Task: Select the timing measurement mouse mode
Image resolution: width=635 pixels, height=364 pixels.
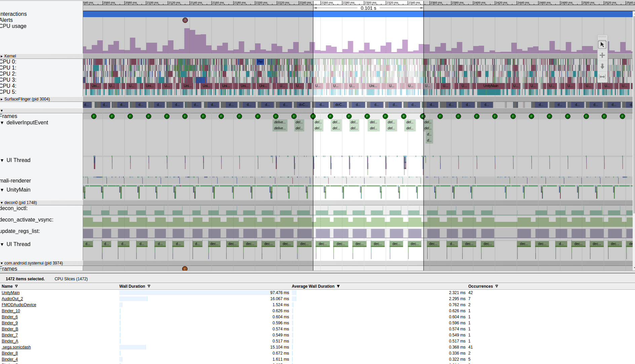Action: pos(602,77)
